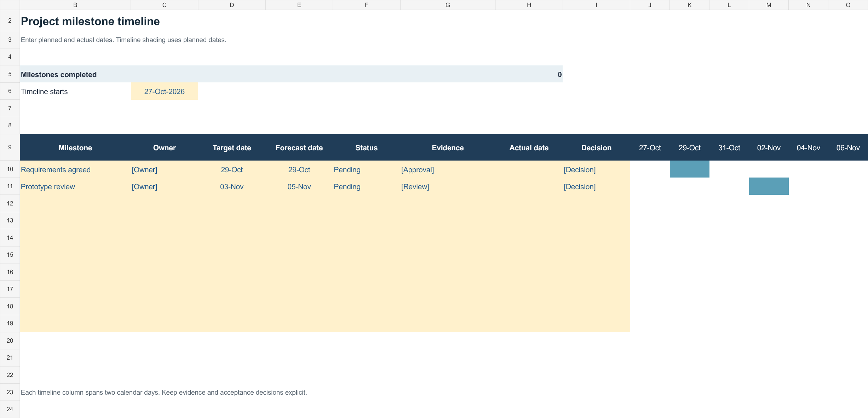Click the Target date column header
Image resolution: width=868 pixels, height=418 pixels.
(232, 147)
